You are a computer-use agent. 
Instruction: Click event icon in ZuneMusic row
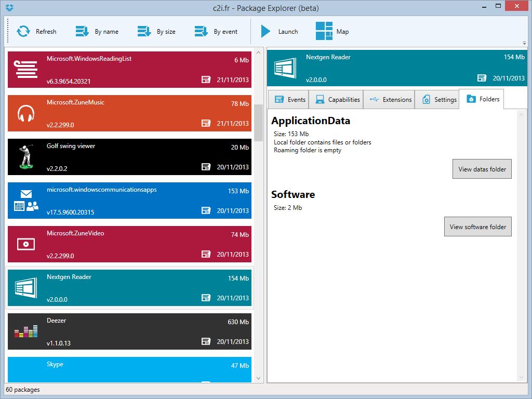point(206,123)
